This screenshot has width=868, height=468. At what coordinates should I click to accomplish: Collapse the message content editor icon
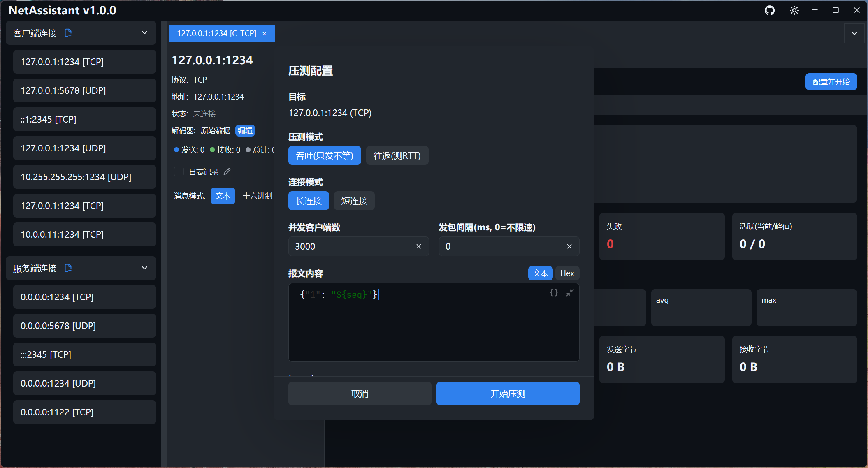click(x=570, y=292)
